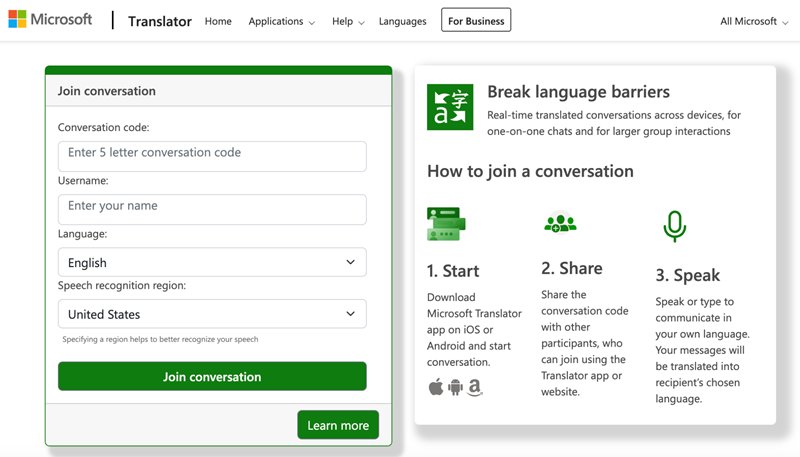Screen dimensions: 800x457
Task: Click the '3. Speak' step heading
Action: click(688, 275)
